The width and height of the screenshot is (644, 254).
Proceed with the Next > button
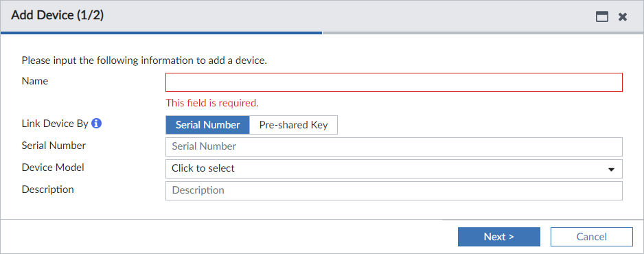[x=499, y=237]
